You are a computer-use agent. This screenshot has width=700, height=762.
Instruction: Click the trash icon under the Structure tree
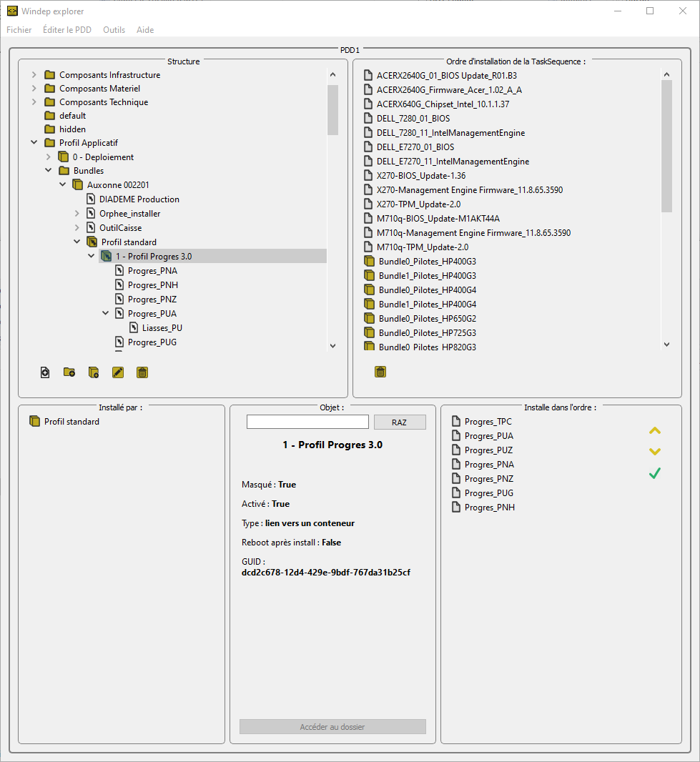[142, 372]
